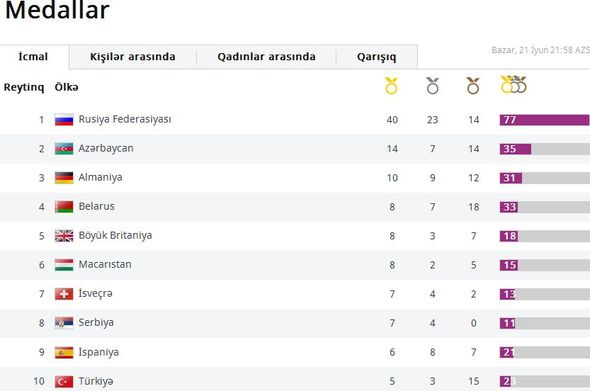Click the Turkey flag icon

tap(64, 382)
